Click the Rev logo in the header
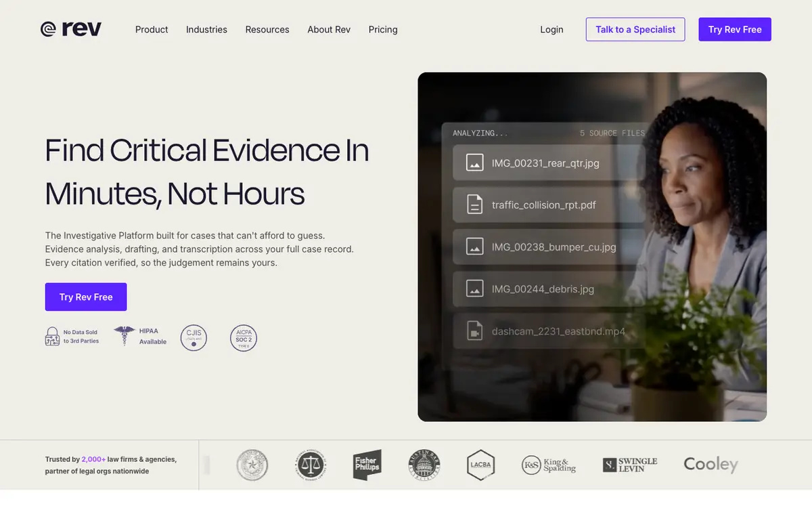 pyautogui.click(x=70, y=29)
